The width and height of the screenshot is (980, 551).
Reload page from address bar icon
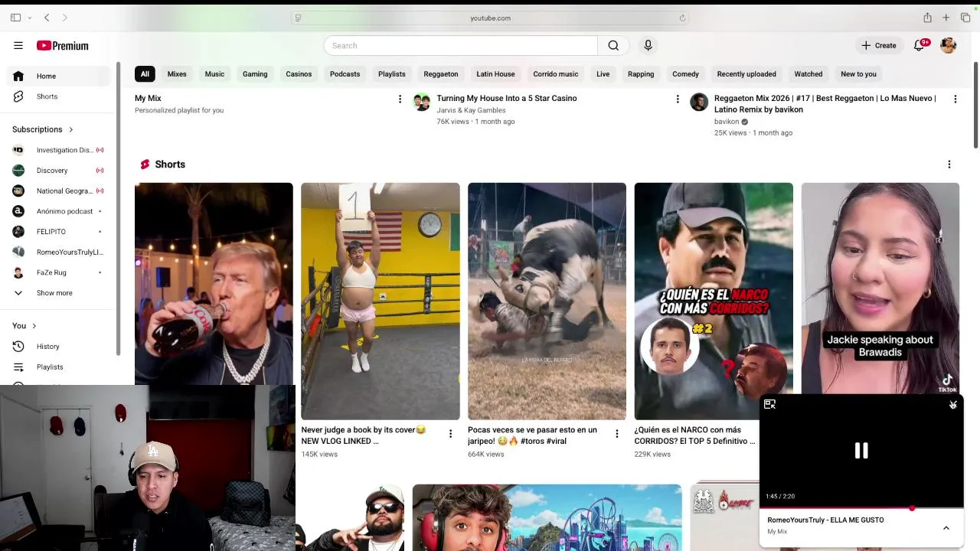point(682,18)
